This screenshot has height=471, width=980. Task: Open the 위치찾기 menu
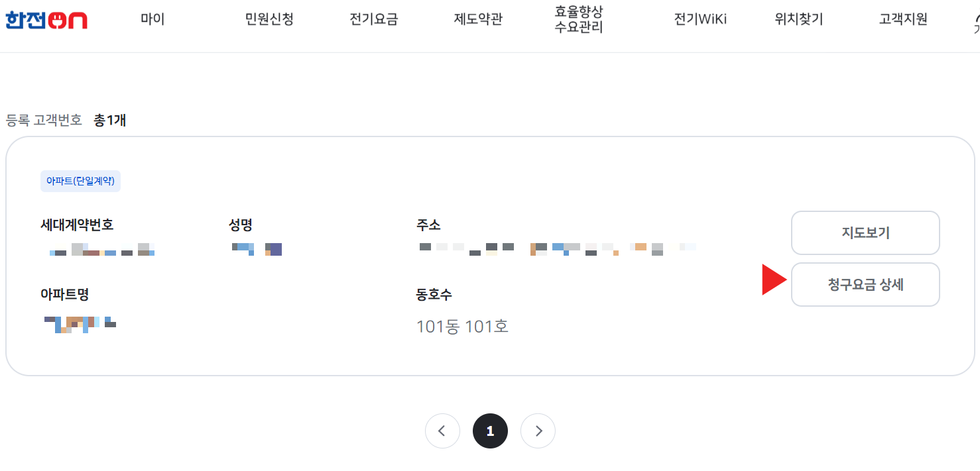[797, 19]
